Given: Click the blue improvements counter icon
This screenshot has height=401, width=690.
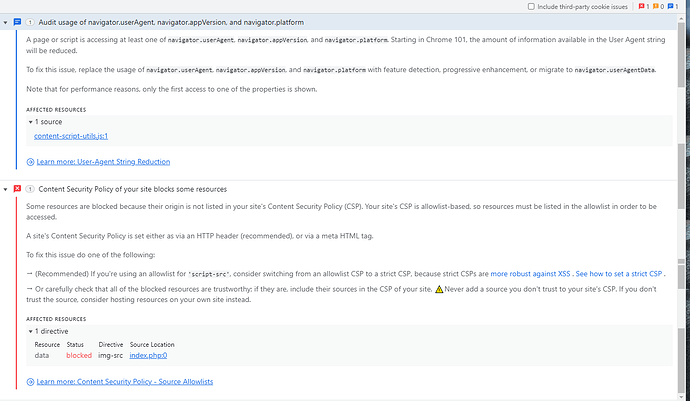Looking at the screenshot, I should tap(670, 7).
